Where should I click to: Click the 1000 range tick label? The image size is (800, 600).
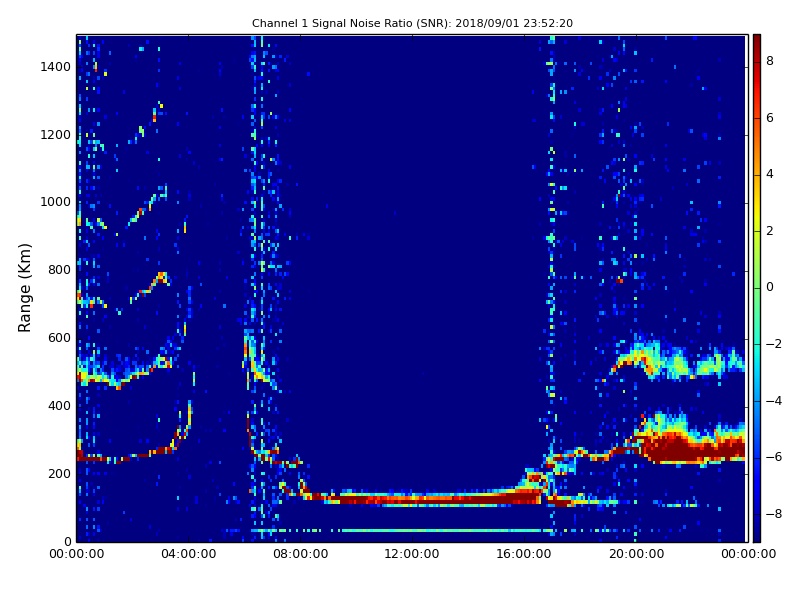coord(55,202)
